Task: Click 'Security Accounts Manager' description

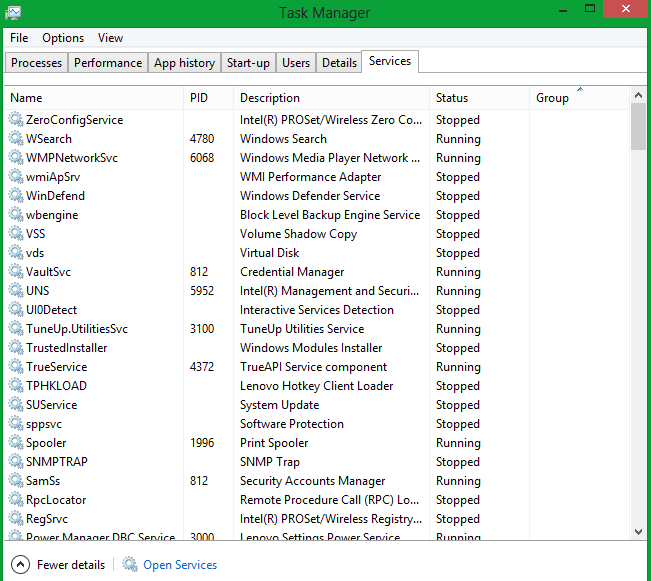Action: tap(312, 481)
